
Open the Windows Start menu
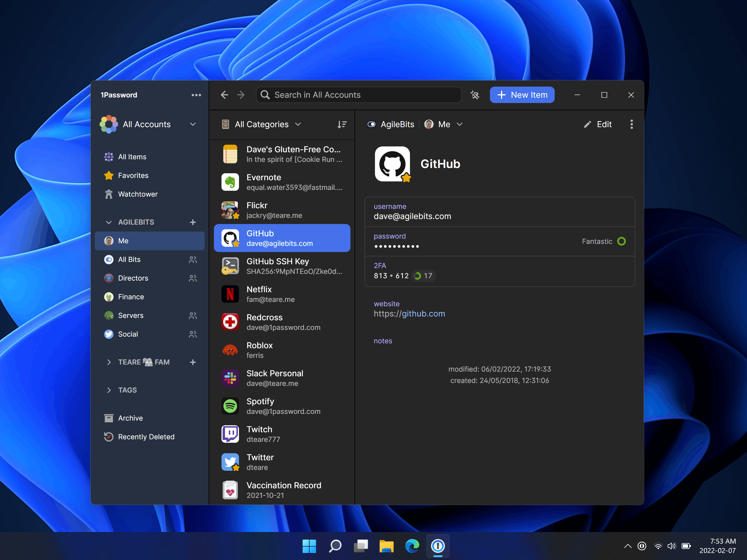[x=309, y=546]
